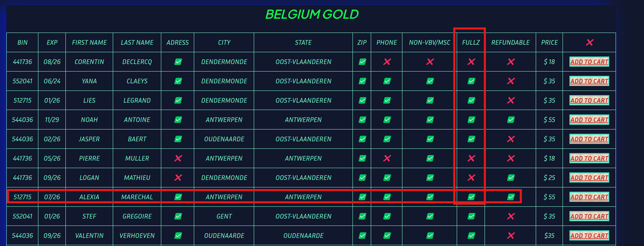Image resolution: width=644 pixels, height=246 pixels.
Task: Click the FULLZ column header
Action: point(471,42)
